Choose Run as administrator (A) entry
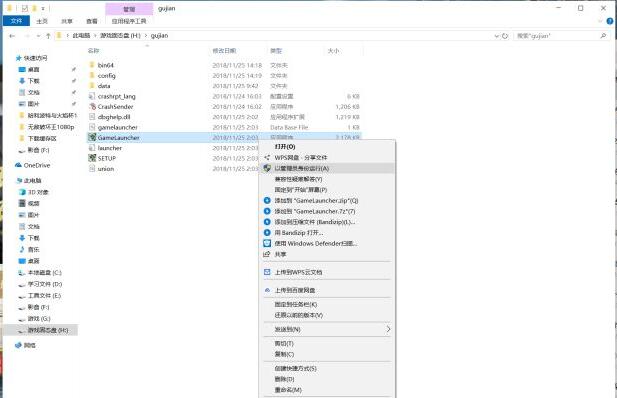Image resolution: width=617 pixels, height=398 pixels. click(x=327, y=168)
